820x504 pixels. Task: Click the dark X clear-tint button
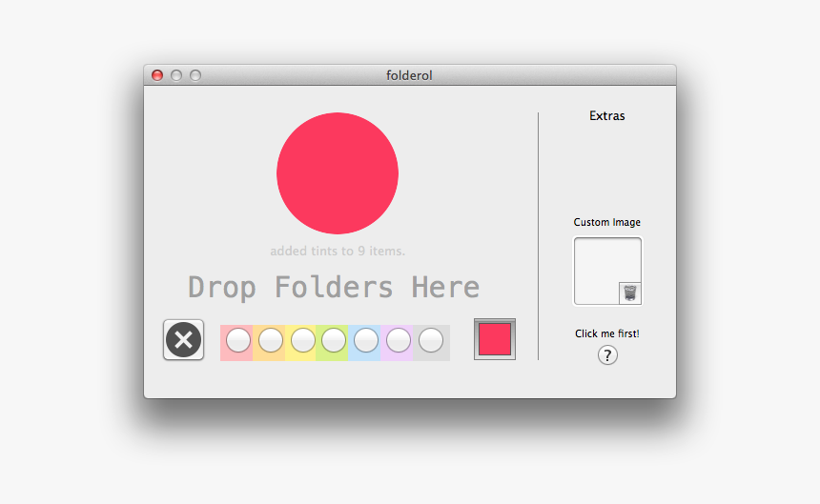[x=184, y=340]
